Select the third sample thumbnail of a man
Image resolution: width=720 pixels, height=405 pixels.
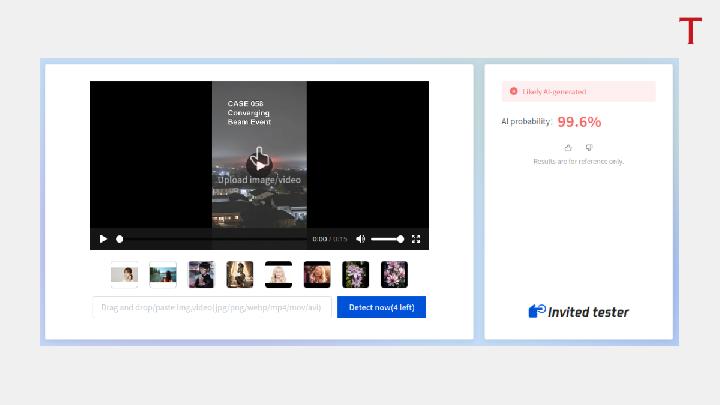point(201,275)
